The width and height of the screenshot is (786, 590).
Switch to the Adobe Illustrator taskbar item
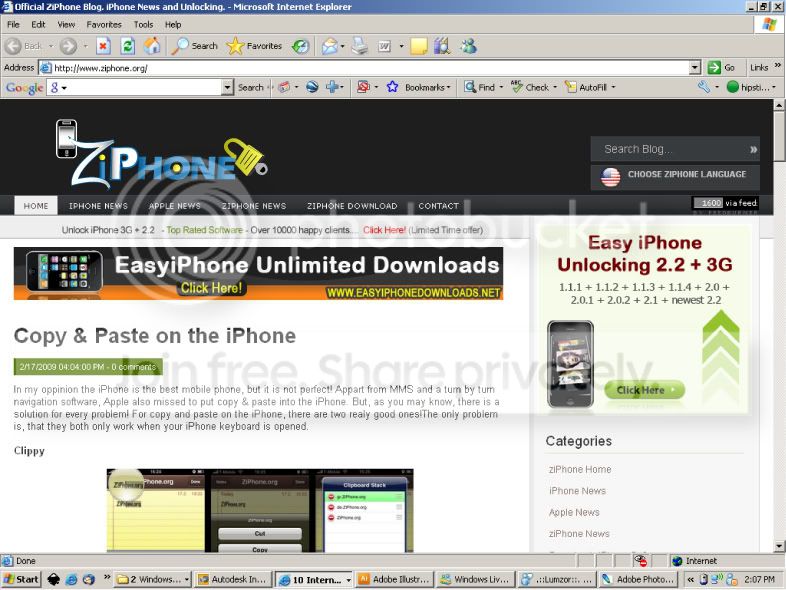395,579
